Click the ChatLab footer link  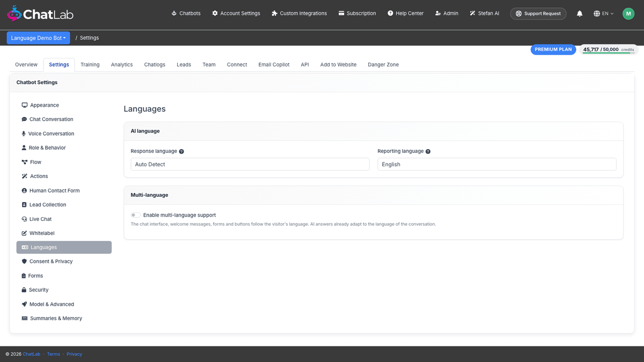tap(32, 354)
